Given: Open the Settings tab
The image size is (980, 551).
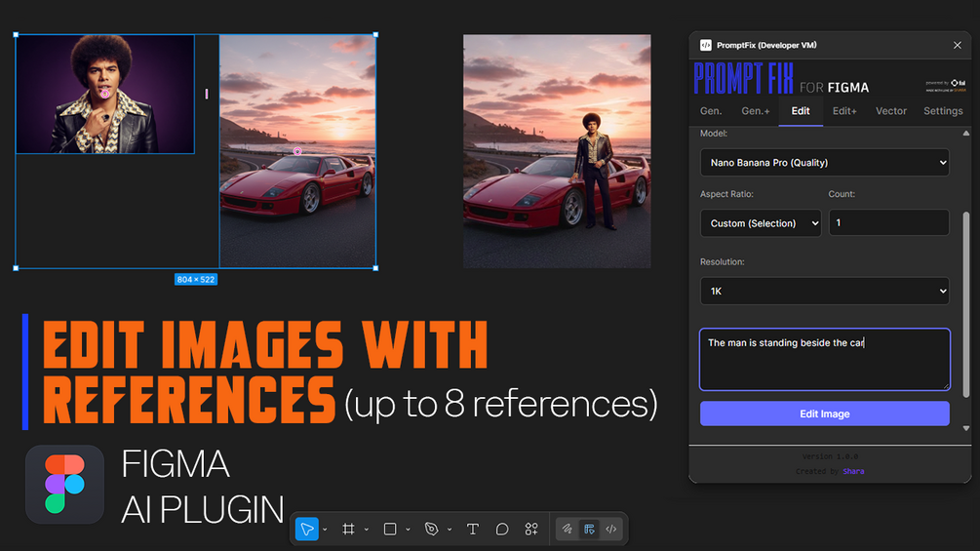Looking at the screenshot, I should click(943, 111).
